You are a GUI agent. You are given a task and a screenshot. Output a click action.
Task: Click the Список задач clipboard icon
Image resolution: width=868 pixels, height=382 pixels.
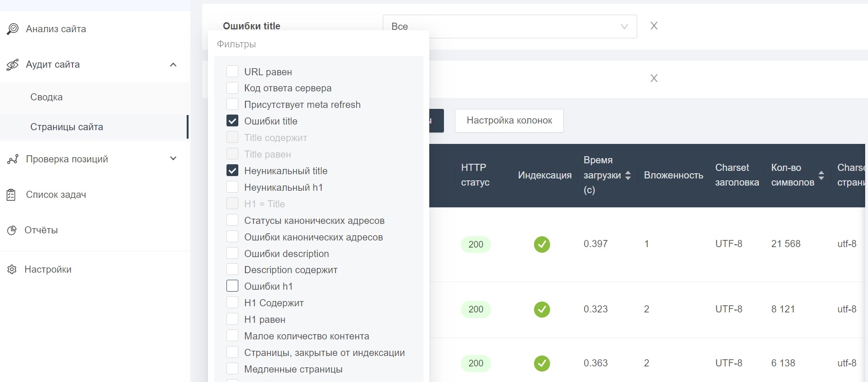(x=11, y=195)
